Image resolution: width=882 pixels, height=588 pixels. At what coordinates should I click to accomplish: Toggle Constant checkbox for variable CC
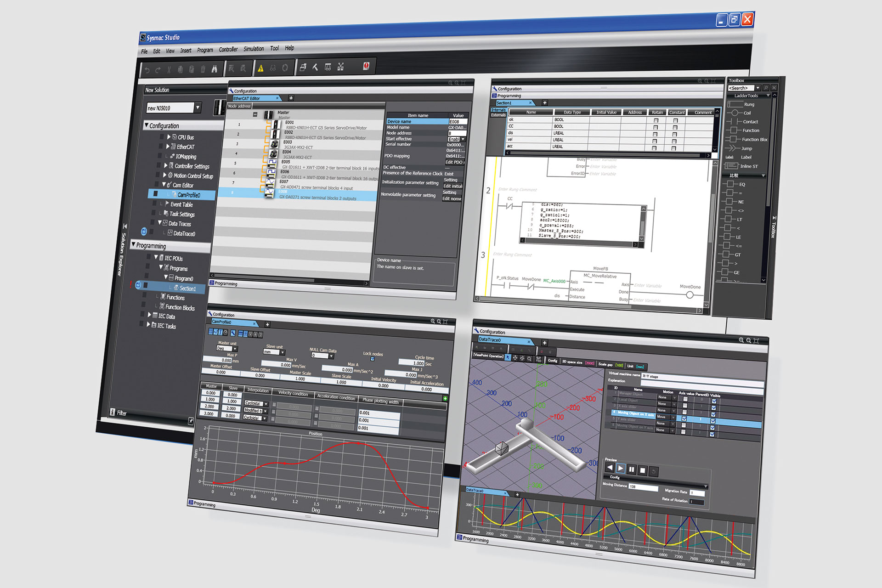675,128
